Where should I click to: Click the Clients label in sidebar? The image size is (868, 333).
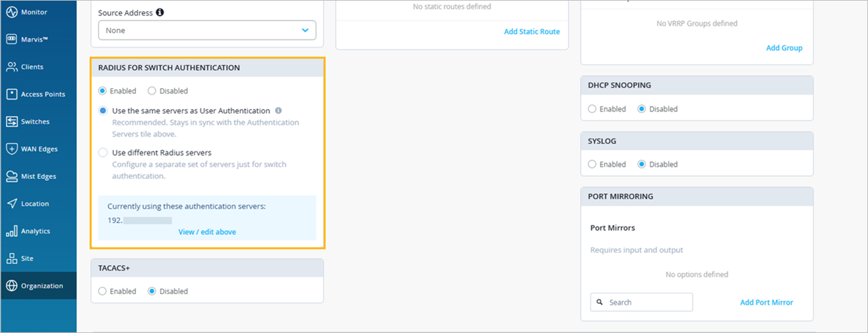[x=32, y=67]
